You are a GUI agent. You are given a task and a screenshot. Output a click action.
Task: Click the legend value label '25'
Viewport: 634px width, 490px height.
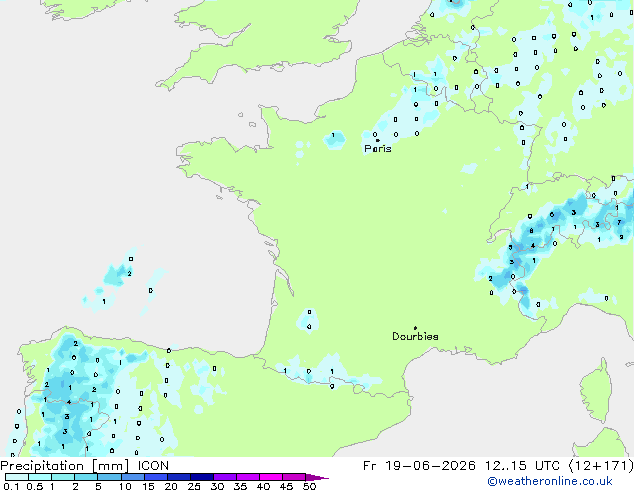(x=194, y=486)
